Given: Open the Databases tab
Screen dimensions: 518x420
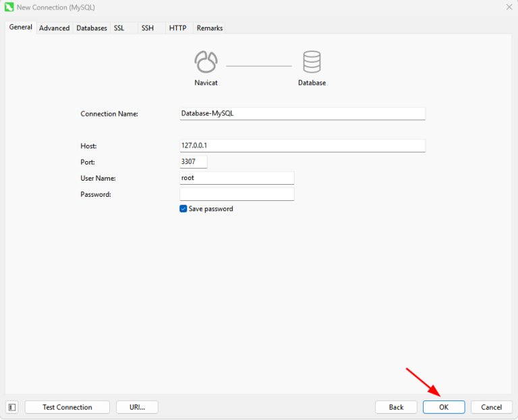Looking at the screenshot, I should (x=91, y=28).
